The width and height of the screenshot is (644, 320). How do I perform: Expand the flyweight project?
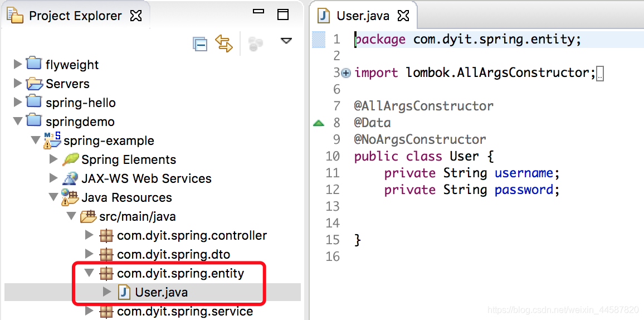coord(18,65)
